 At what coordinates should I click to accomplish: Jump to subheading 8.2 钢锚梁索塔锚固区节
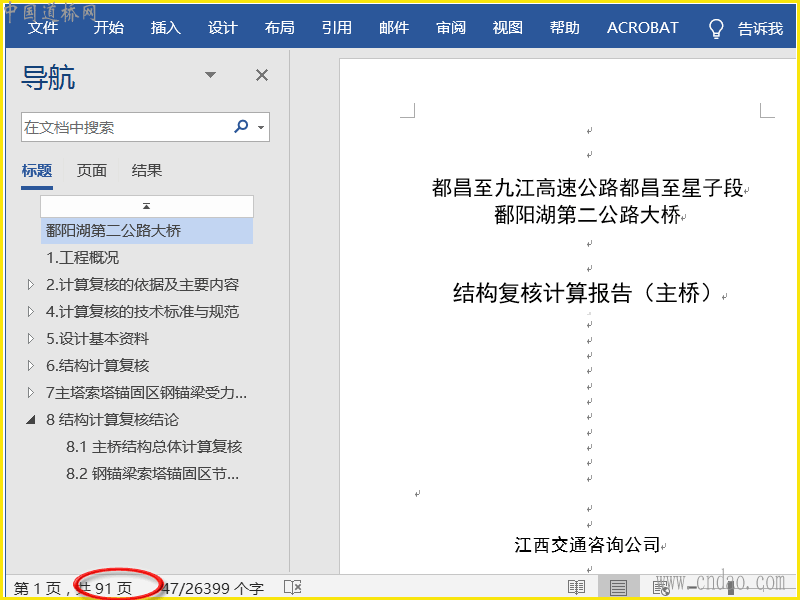(153, 474)
